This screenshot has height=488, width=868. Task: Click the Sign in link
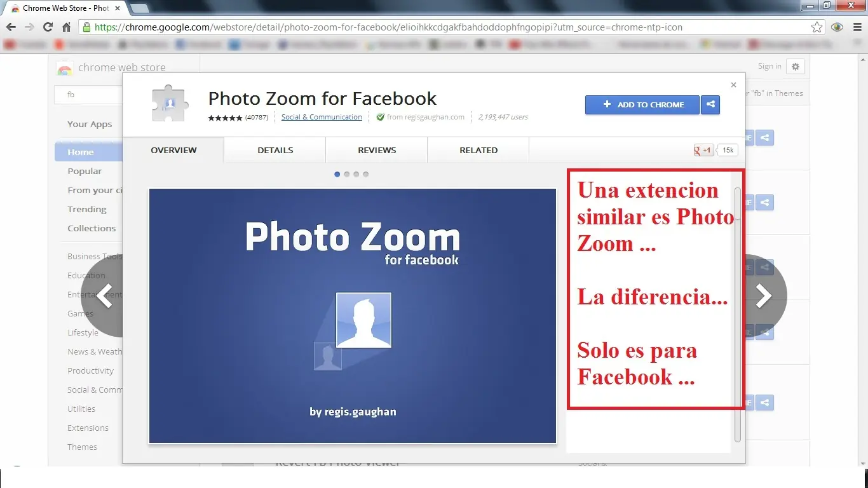coord(770,66)
